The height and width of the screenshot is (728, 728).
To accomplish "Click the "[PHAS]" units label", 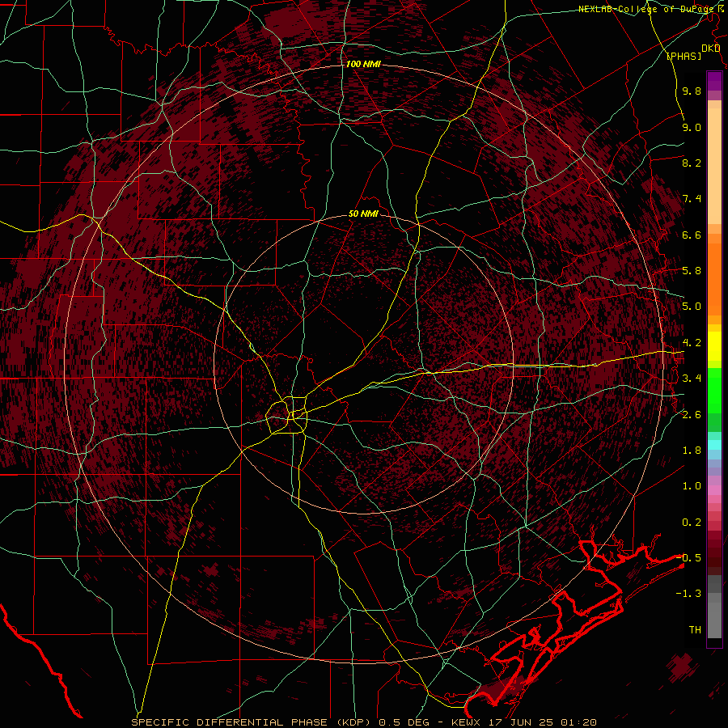I will pos(684,56).
